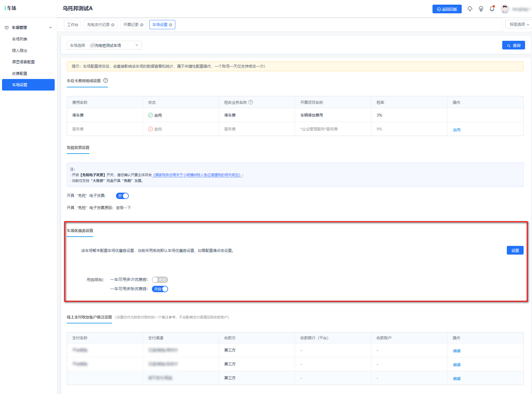Screen dimensions: 532x394
Task: Click the 设置 button for coupon settings
Action: pos(515,251)
